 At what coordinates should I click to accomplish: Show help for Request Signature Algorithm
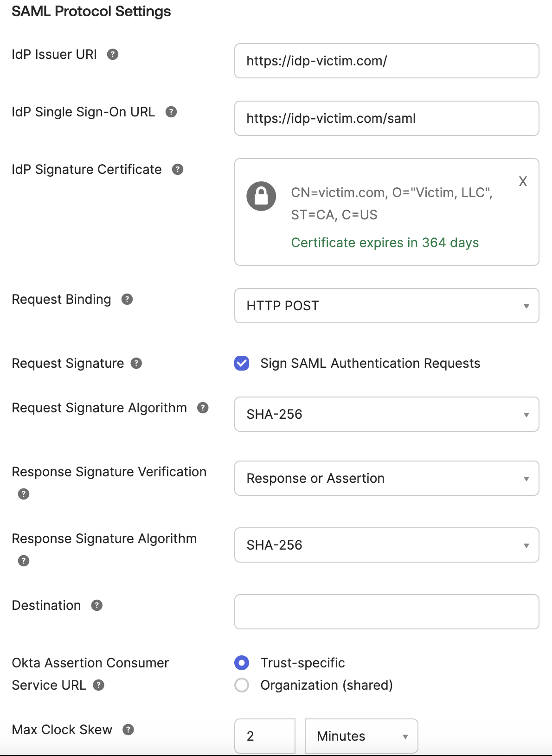pyautogui.click(x=203, y=408)
